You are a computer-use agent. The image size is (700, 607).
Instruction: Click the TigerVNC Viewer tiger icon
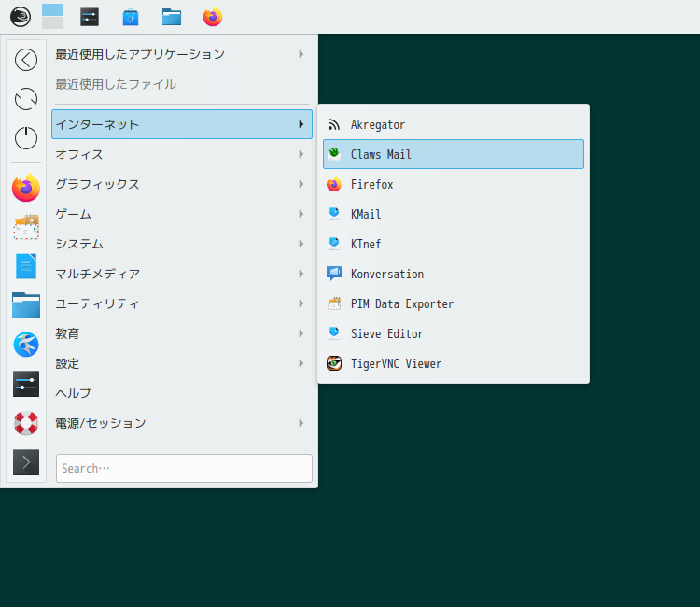point(334,363)
